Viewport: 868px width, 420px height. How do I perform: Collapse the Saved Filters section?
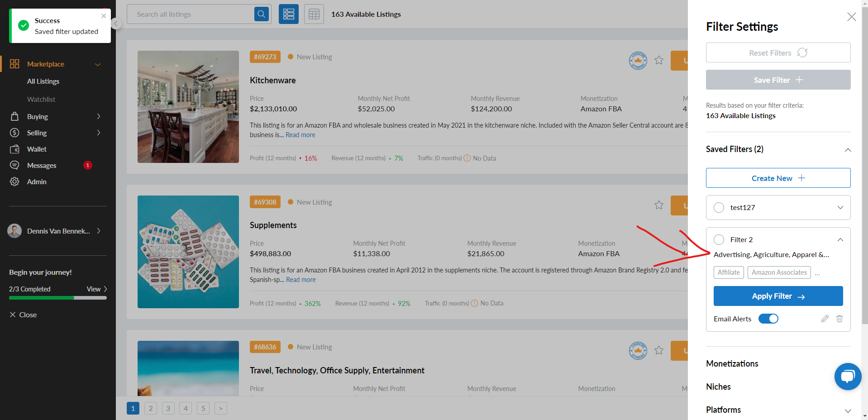click(x=848, y=150)
